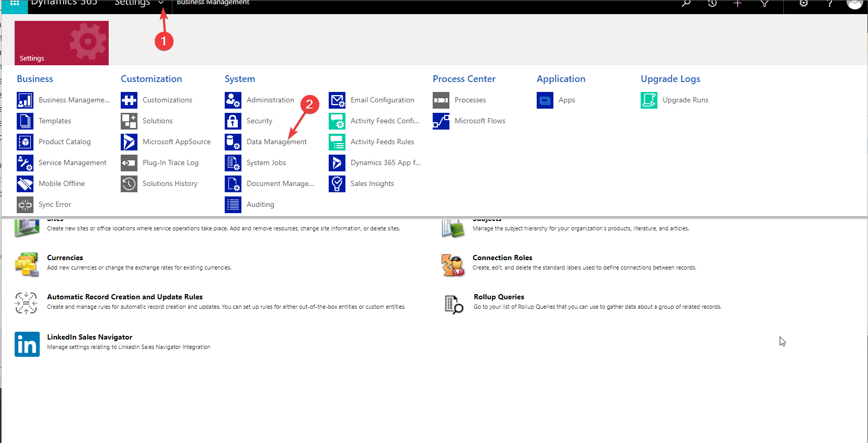Click the Sites building icon
Viewport: 868px width, 443px height.
pos(27,228)
